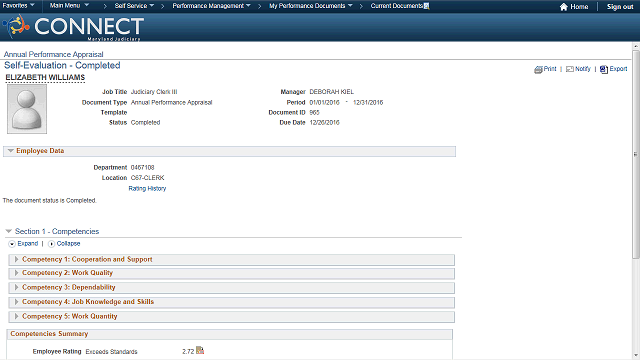Click the Document ID value 965
Viewport: 640px width, 360px height.
[x=314, y=113]
